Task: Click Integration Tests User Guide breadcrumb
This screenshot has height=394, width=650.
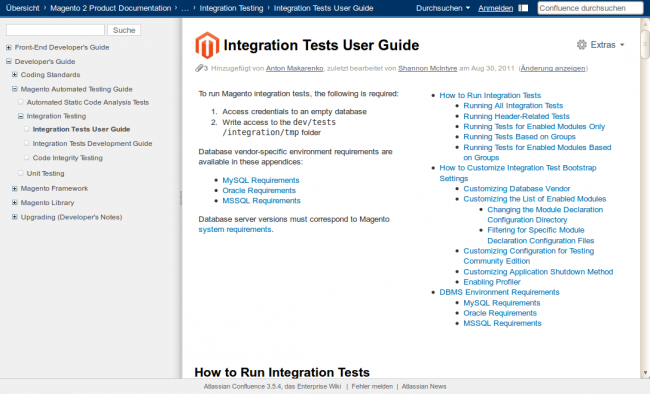Action: [323, 8]
